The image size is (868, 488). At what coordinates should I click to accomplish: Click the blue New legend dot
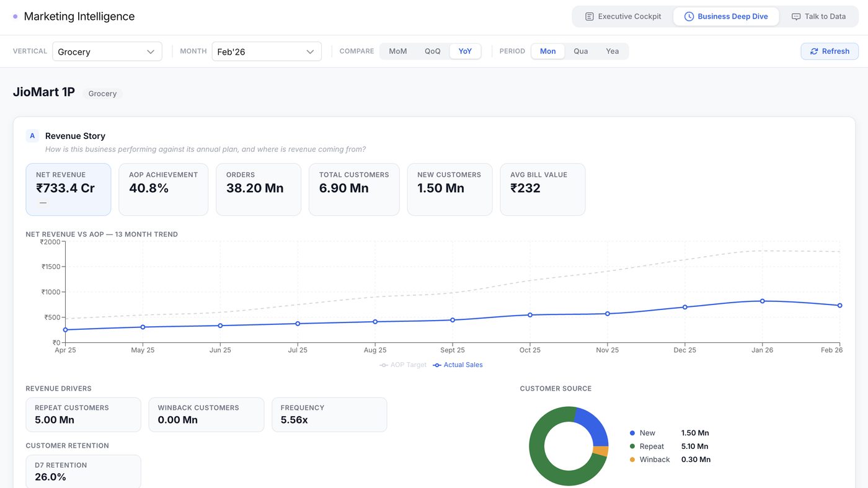point(632,433)
